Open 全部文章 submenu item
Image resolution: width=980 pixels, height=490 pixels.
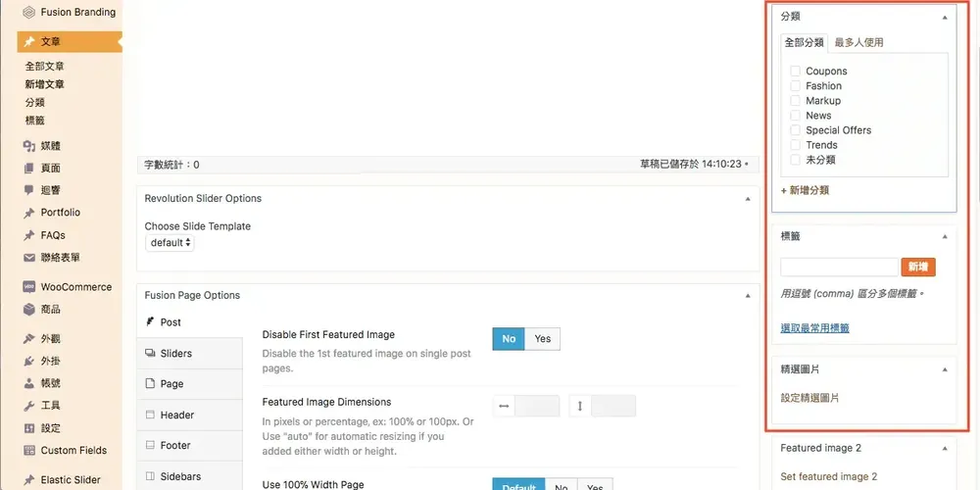pos(44,67)
